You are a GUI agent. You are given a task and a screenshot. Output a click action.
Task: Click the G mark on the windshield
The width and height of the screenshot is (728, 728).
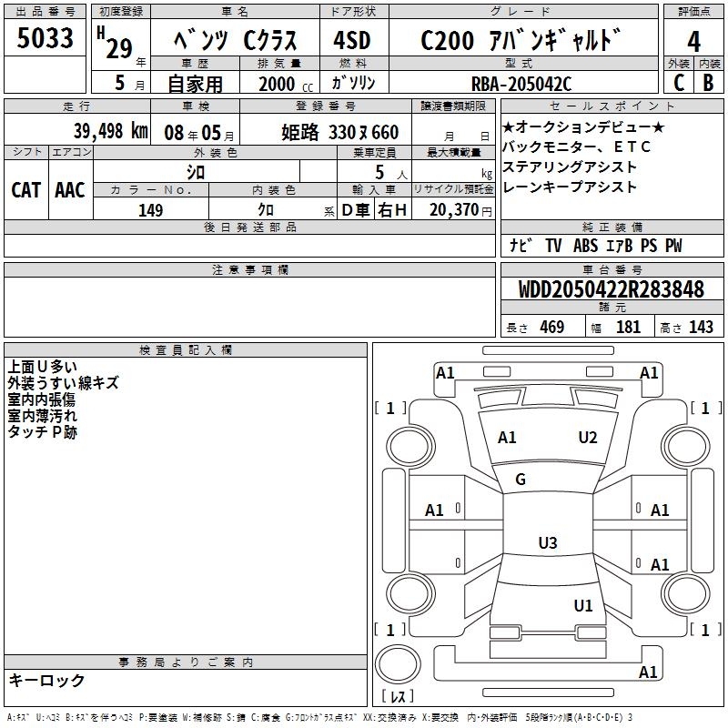[521, 479]
